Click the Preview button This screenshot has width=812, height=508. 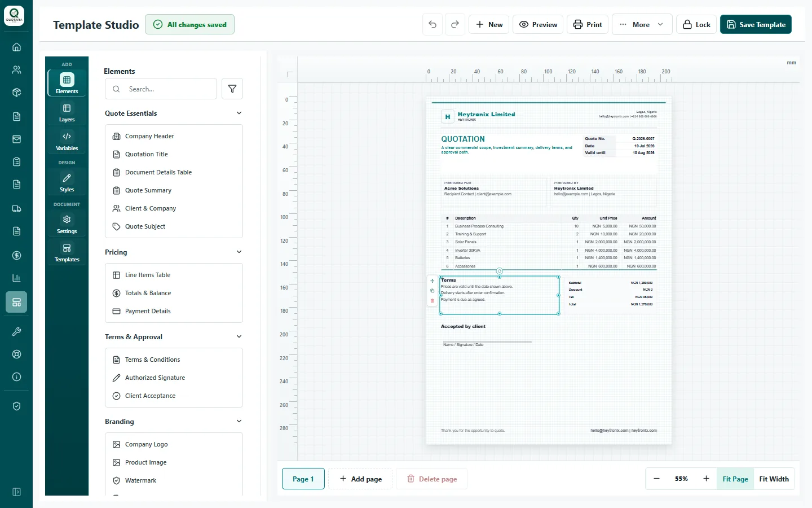click(x=538, y=24)
